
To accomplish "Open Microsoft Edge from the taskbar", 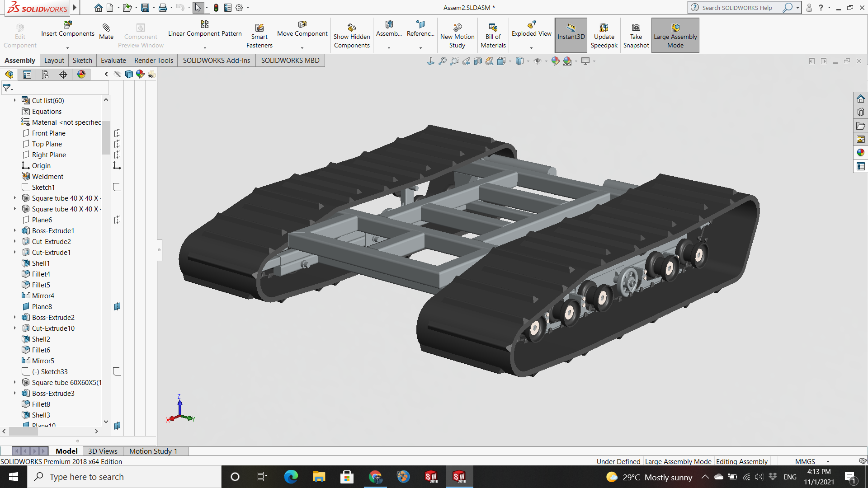I will tap(291, 477).
